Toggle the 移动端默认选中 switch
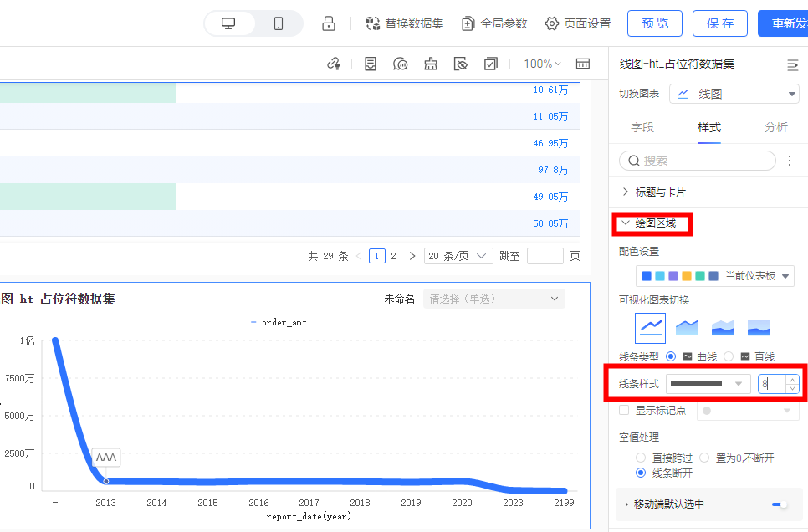 point(779,504)
